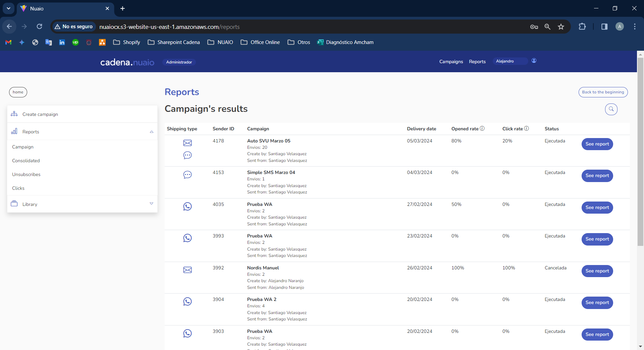Expand the Library section in the sidebar
Viewport: 644px width, 350px height.
pos(152,204)
